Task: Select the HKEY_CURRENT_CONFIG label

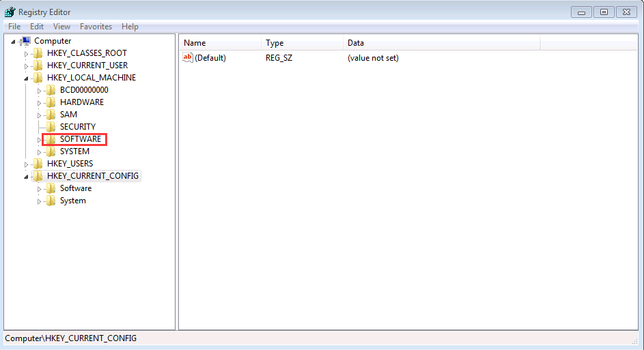Action: (x=92, y=176)
